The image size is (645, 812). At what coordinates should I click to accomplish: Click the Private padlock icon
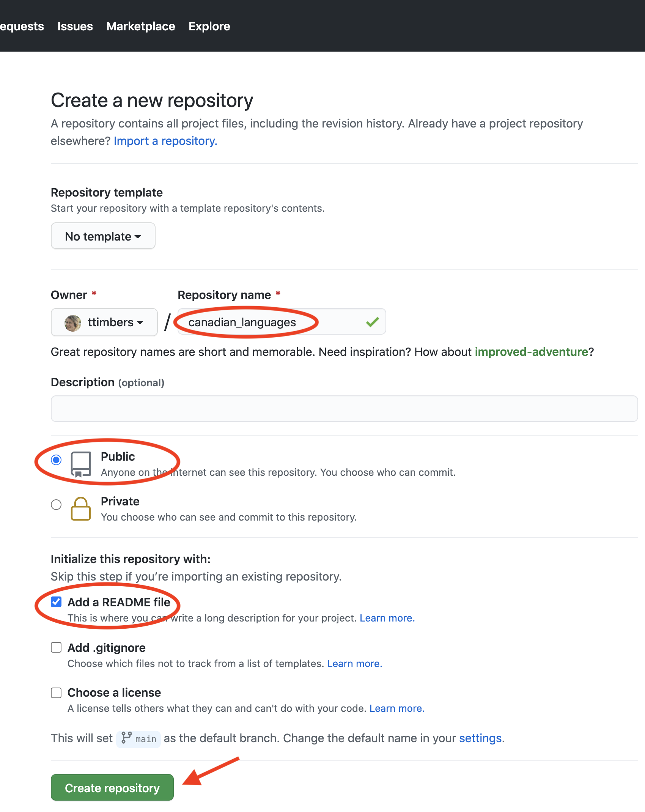tap(80, 509)
